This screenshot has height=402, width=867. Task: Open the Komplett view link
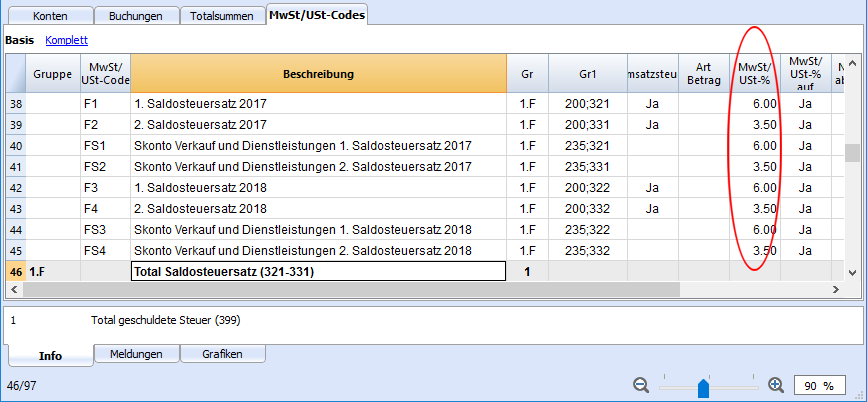tap(66, 40)
